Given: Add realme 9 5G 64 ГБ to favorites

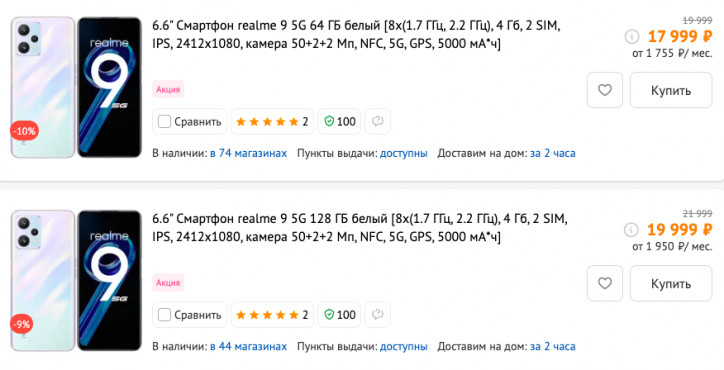Looking at the screenshot, I should point(604,90).
